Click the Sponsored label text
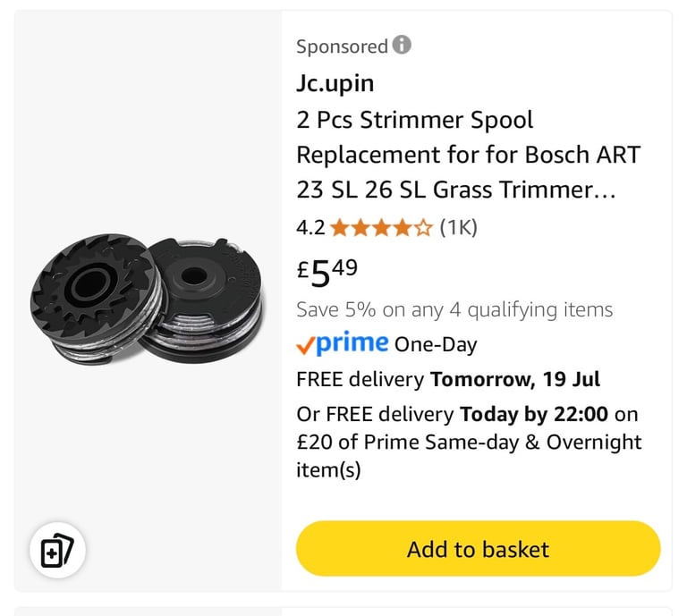 (343, 46)
